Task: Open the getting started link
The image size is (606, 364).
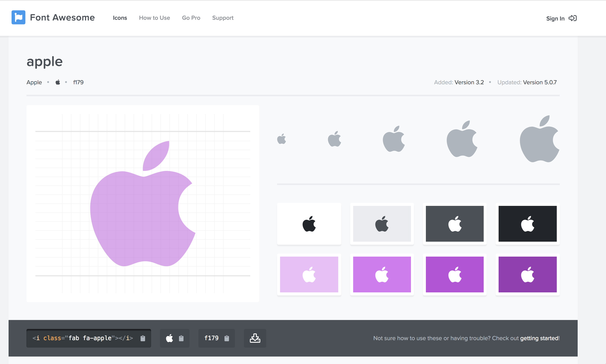Action: pos(539,338)
